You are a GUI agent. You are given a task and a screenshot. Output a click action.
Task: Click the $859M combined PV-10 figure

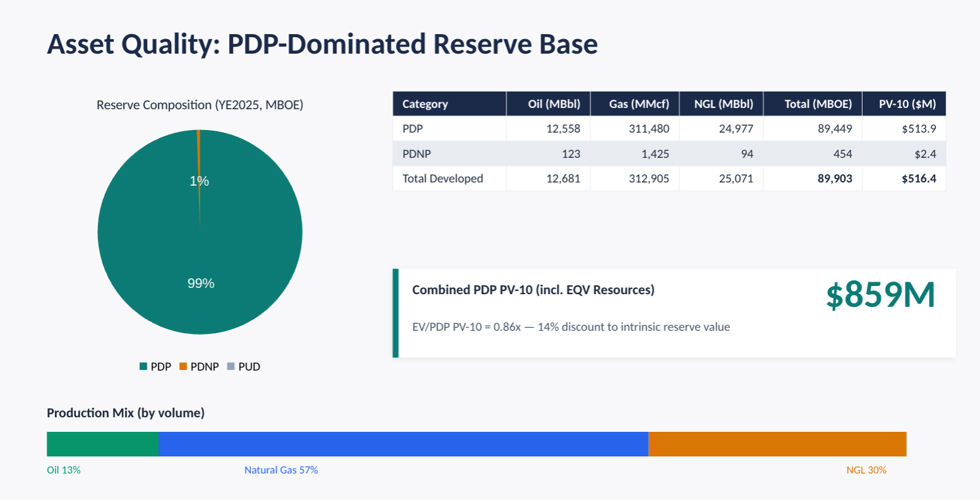(880, 295)
